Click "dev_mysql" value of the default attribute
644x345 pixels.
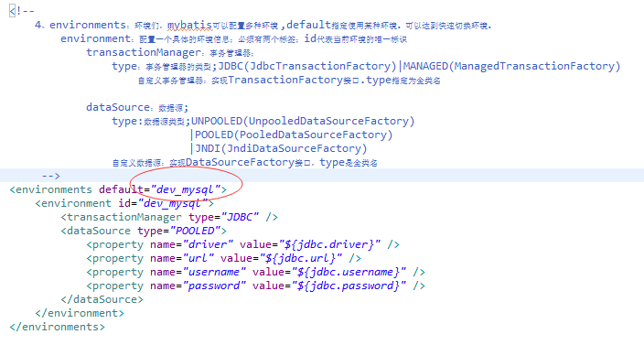tap(185, 189)
